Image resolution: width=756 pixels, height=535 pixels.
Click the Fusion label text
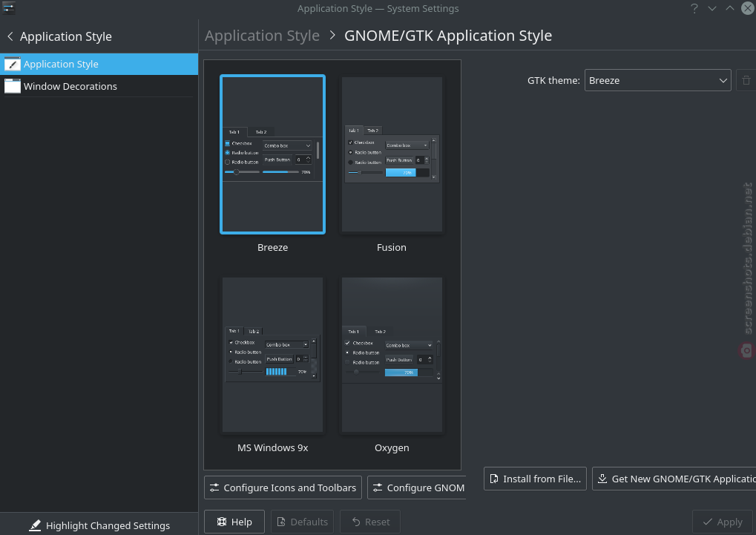392,248
